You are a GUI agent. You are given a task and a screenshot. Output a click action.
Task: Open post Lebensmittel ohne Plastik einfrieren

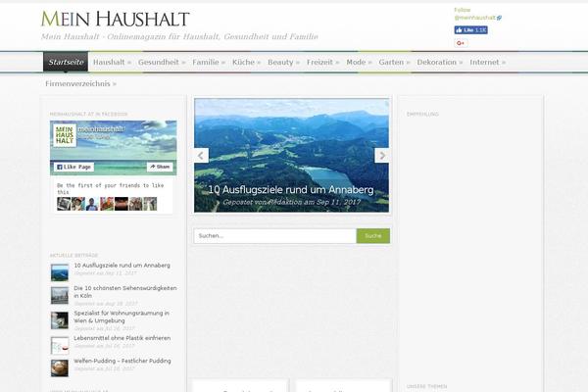coord(122,338)
